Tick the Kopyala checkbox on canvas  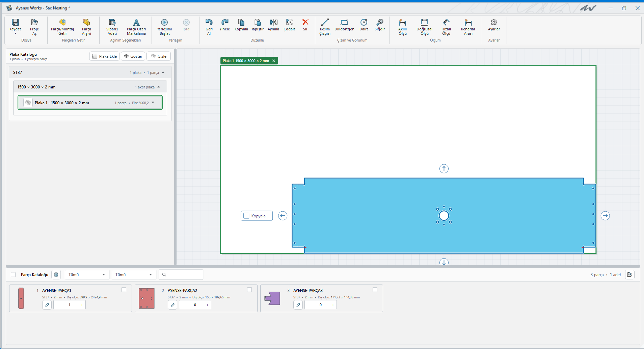pos(246,216)
